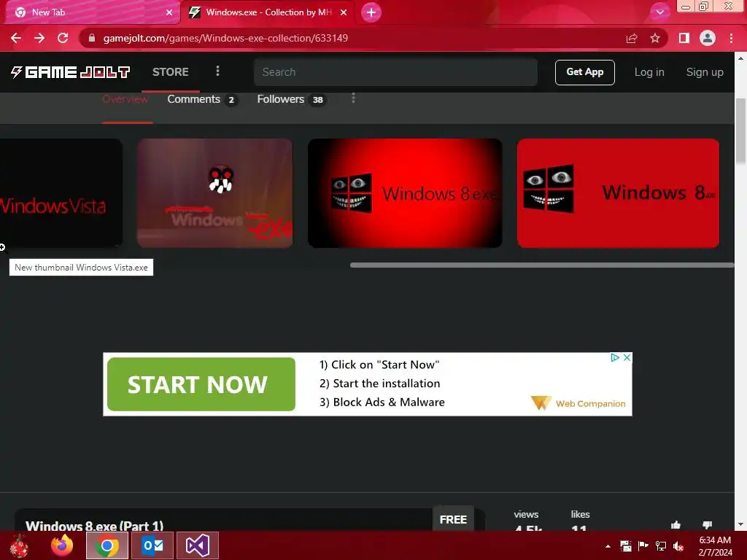Select the Windows.exe Collection tab
Image resolution: width=747 pixels, height=560 pixels.
coord(268,12)
